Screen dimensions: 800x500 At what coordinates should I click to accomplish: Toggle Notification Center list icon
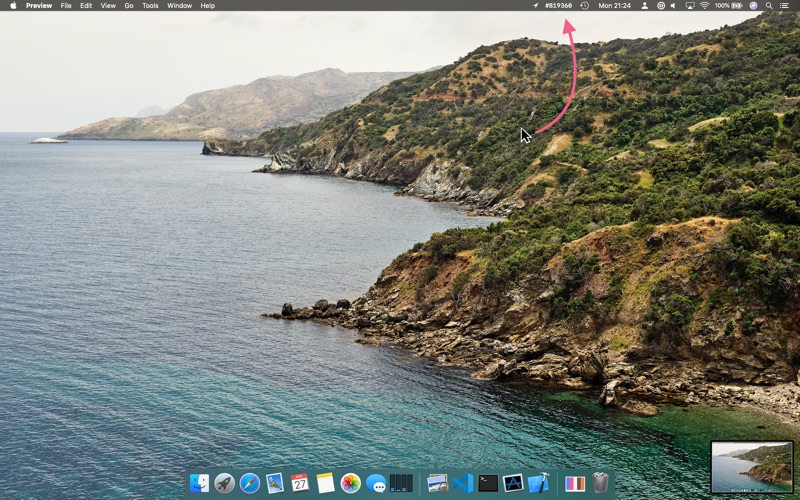click(x=784, y=6)
